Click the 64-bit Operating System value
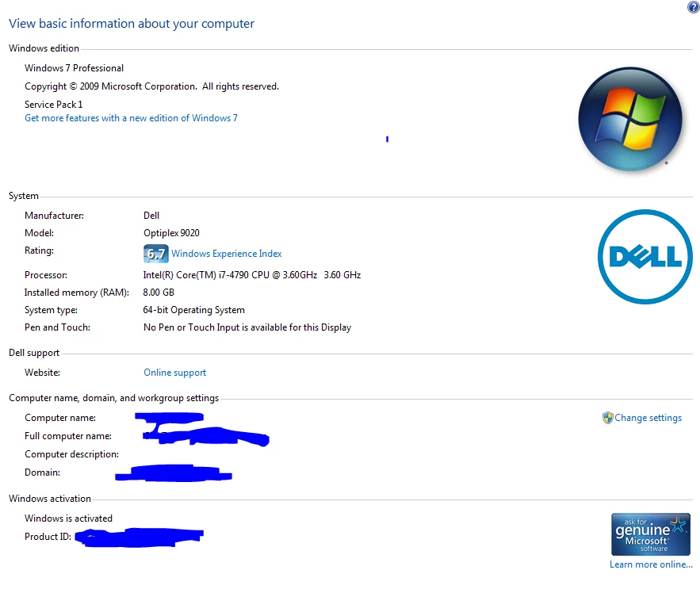This screenshot has width=700, height=593. pos(193,310)
